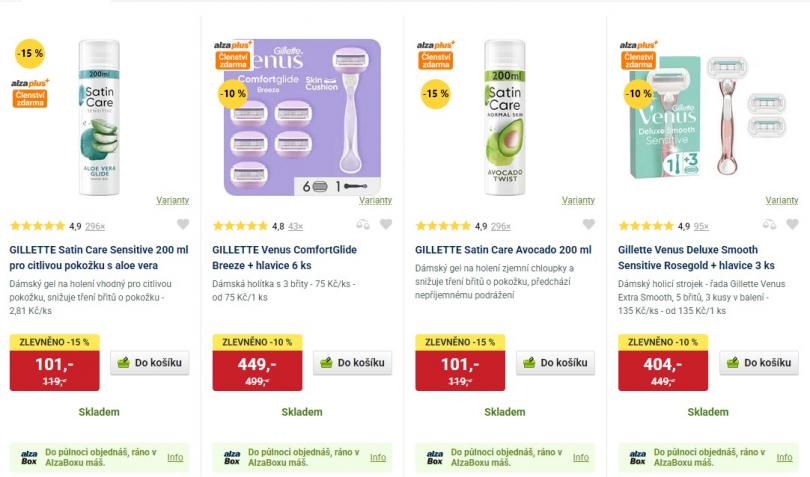Open Varianty for Satin Care Sensitive gel
810x477 pixels.
coord(173,200)
